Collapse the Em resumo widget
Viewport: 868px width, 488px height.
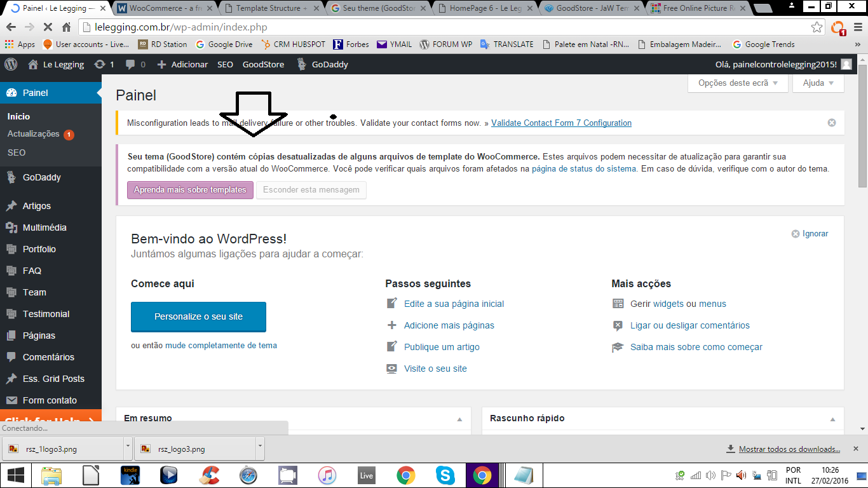(x=459, y=419)
